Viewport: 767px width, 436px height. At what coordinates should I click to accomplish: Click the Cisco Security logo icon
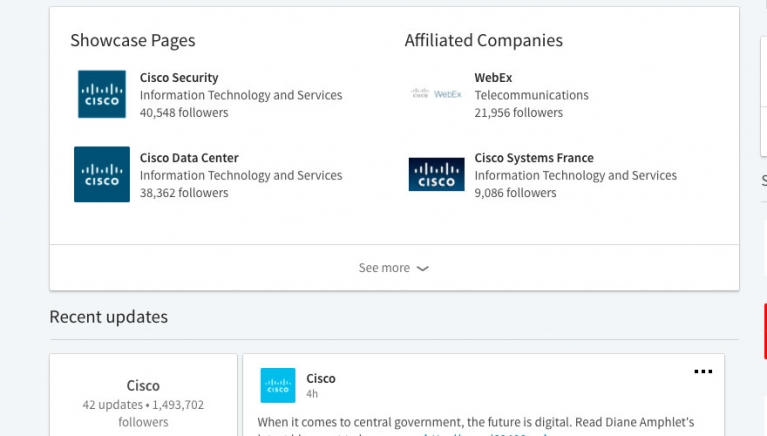tap(102, 94)
